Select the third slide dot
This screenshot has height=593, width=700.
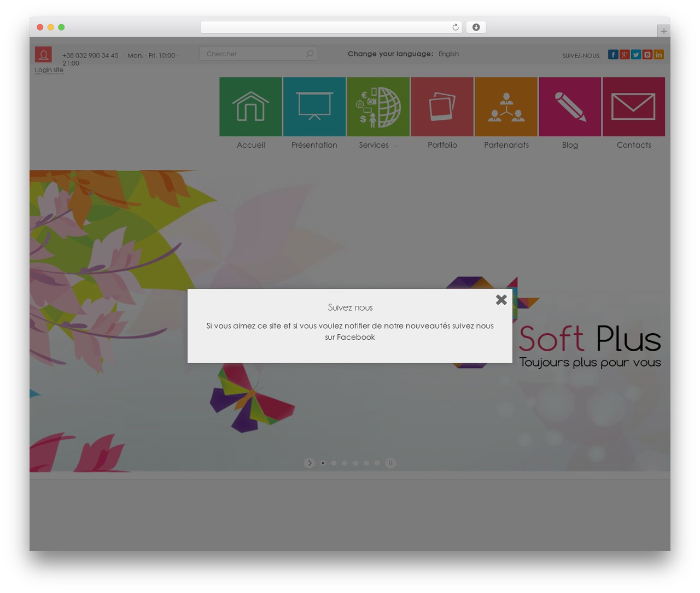[345, 463]
